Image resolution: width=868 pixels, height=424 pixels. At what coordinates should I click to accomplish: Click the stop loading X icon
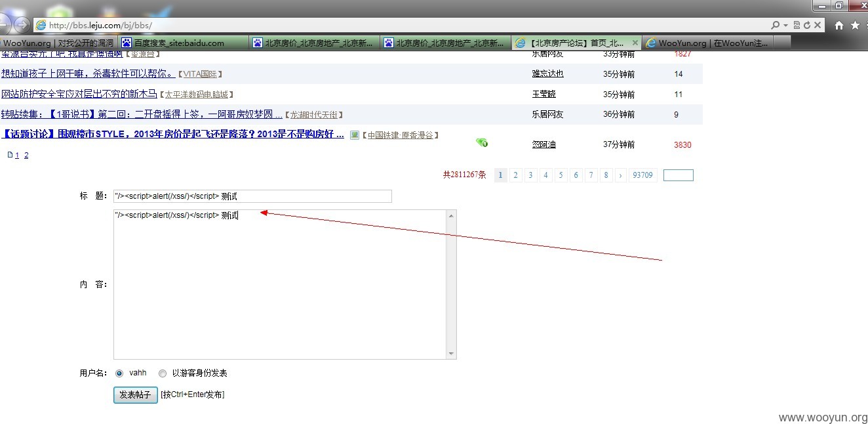pyautogui.click(x=818, y=25)
